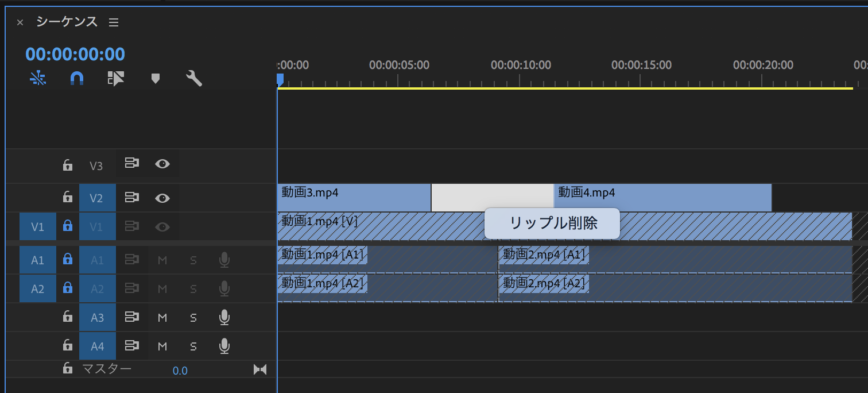Click the master track meter icon
Viewport: 868px width, 393px height.
click(x=260, y=369)
